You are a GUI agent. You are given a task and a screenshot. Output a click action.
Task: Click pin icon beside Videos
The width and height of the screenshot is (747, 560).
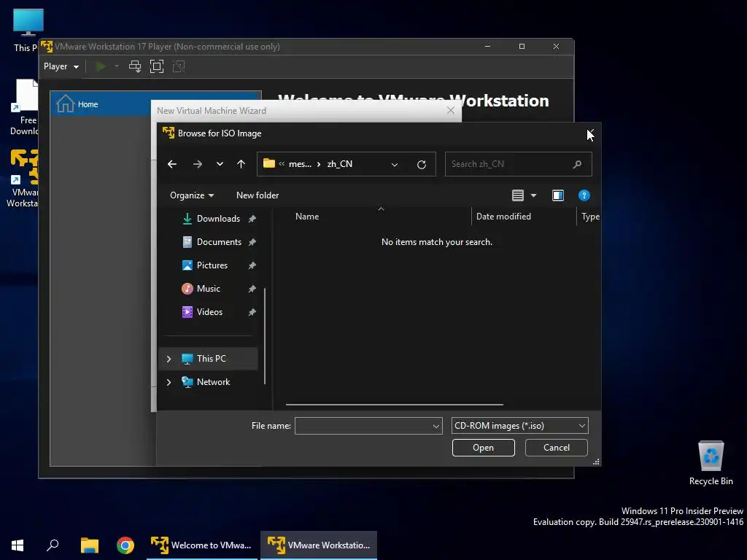252,312
